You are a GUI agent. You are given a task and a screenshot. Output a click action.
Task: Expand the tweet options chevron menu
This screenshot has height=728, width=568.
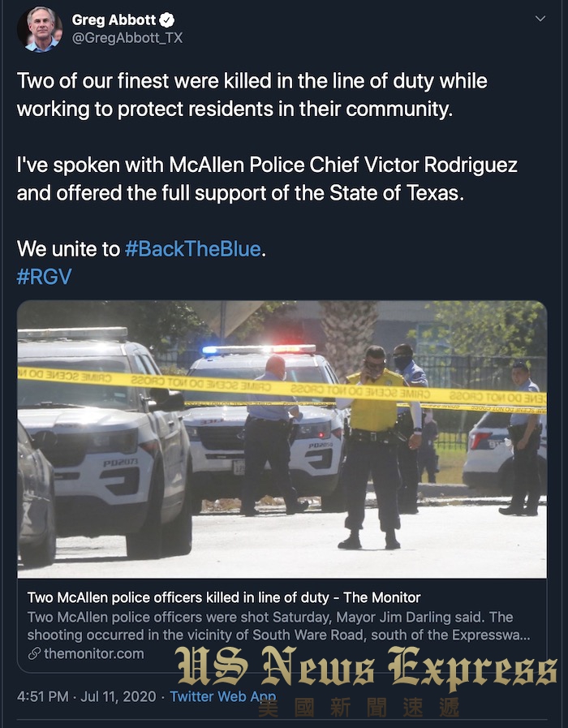click(540, 19)
